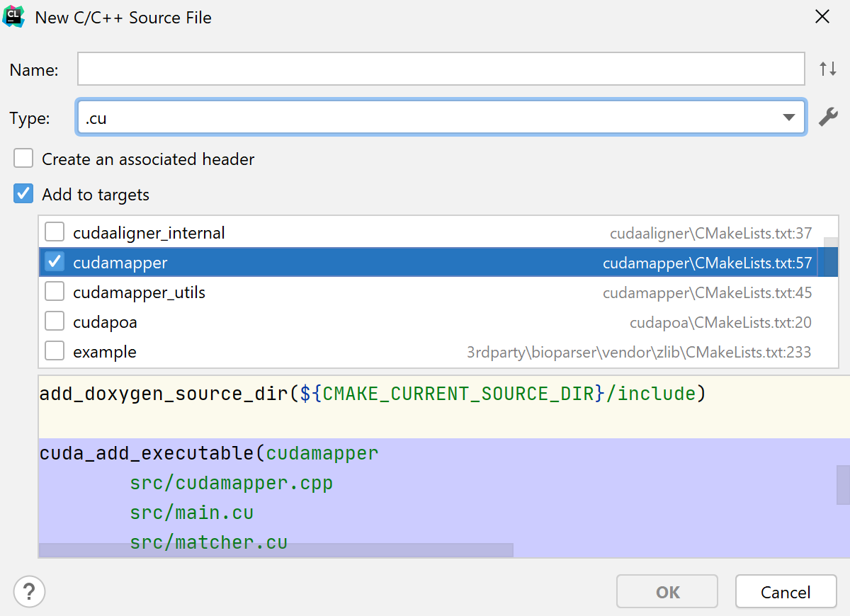The width and height of the screenshot is (850, 616).
Task: Open file type settings wrench icon
Action: click(828, 118)
